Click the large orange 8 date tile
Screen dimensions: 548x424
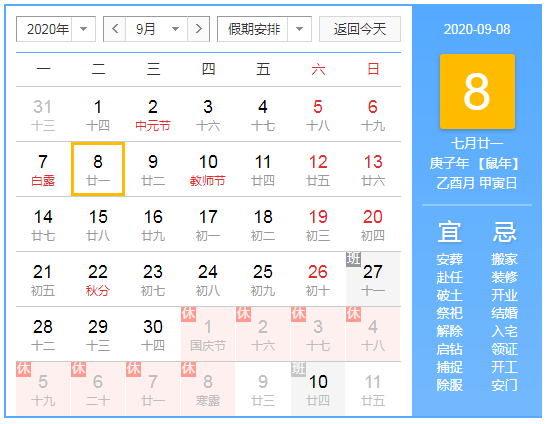point(477,92)
